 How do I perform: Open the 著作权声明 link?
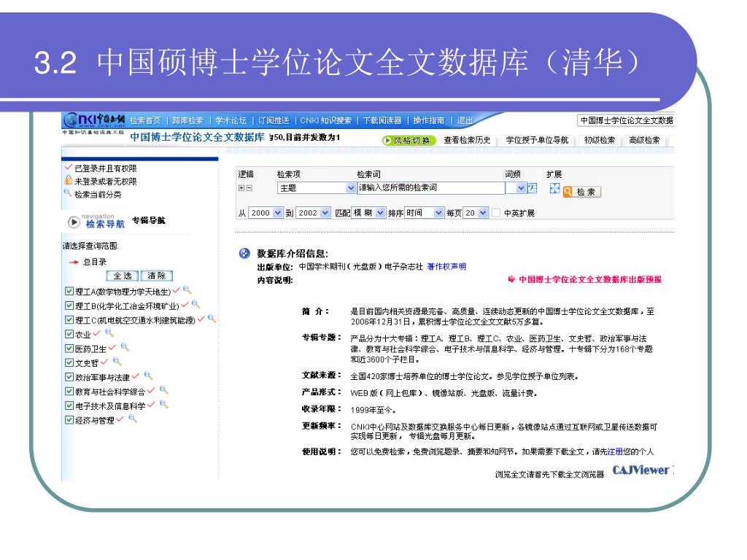[446, 267]
